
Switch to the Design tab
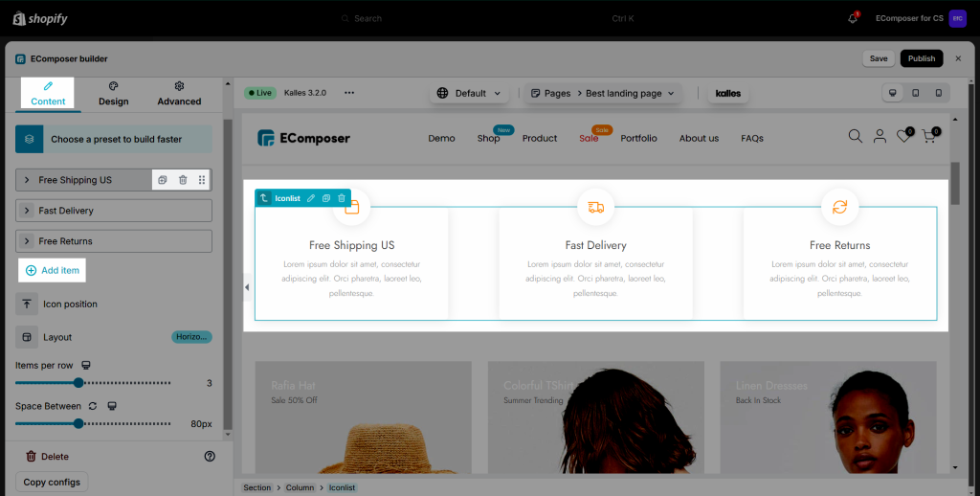(x=114, y=94)
